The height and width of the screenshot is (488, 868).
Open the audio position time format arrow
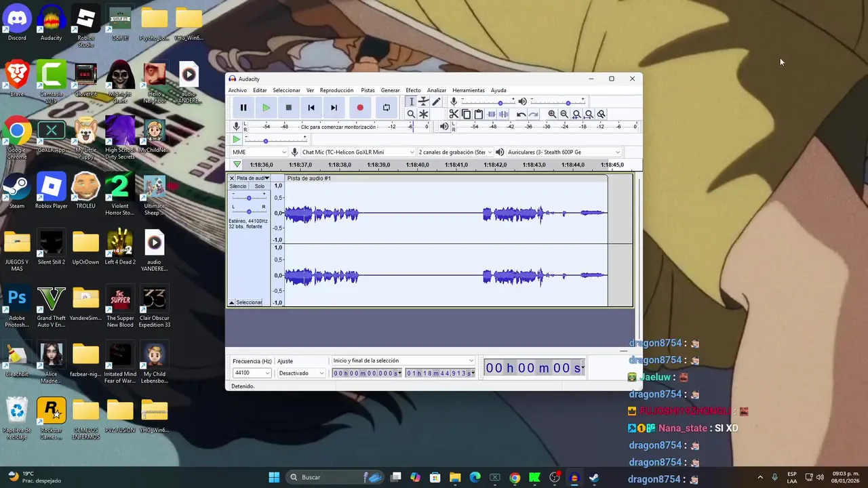click(x=583, y=368)
